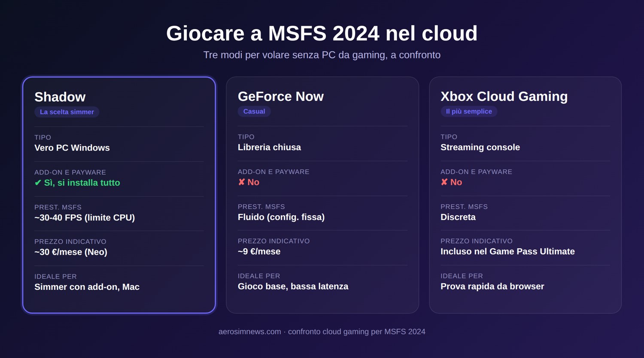This screenshot has width=644, height=358.
Task: Click 'Libreria chiusa' value
Action: [269, 147]
